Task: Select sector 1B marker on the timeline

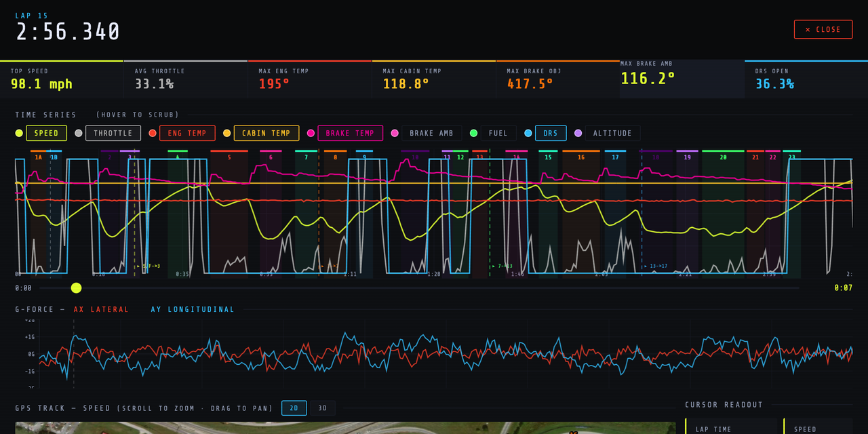Action: click(54, 157)
